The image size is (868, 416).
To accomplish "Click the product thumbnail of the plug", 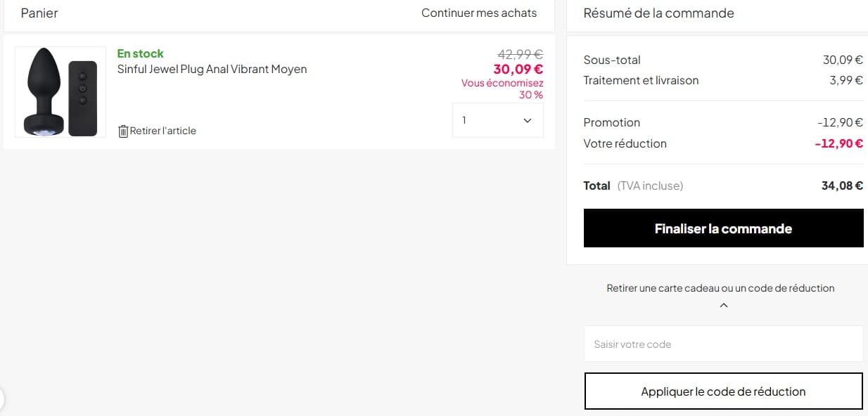I will 60,91.
